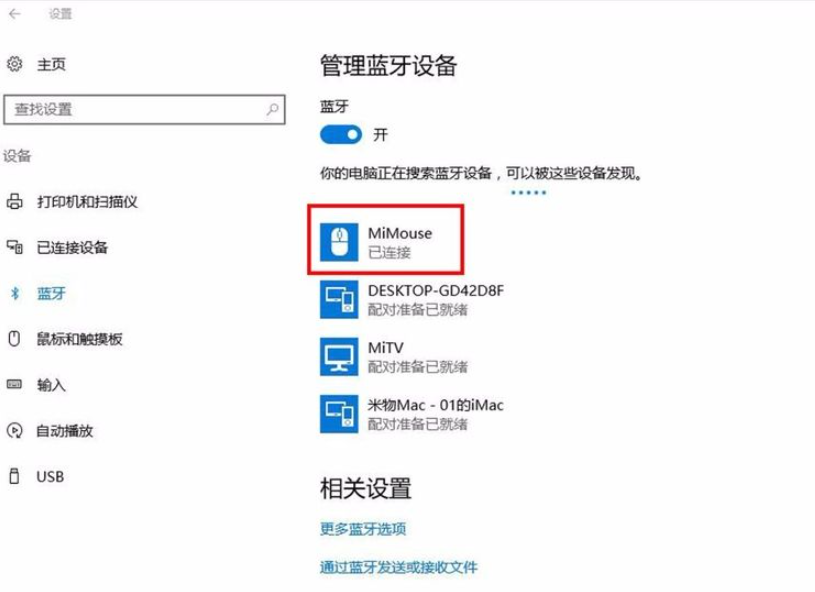This screenshot has height=592, width=815.
Task: Go to 主页 settings home
Action: [x=51, y=64]
